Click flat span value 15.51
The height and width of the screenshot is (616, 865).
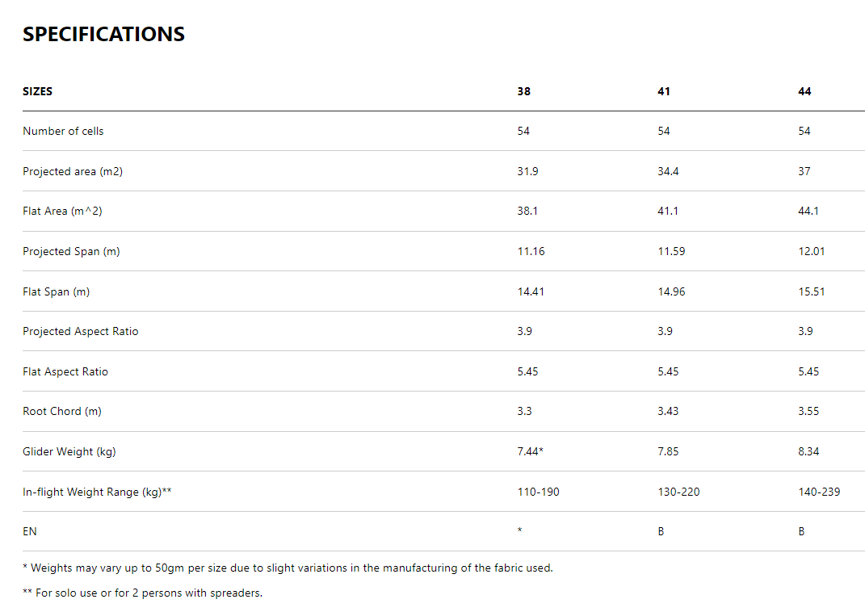point(811,291)
